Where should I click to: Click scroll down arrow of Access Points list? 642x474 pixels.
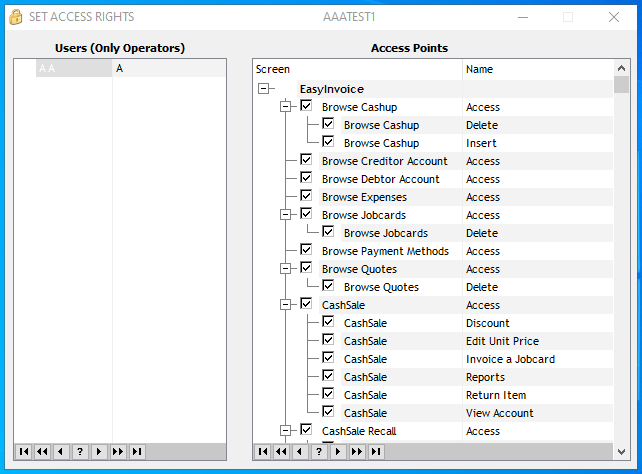pos(621,452)
